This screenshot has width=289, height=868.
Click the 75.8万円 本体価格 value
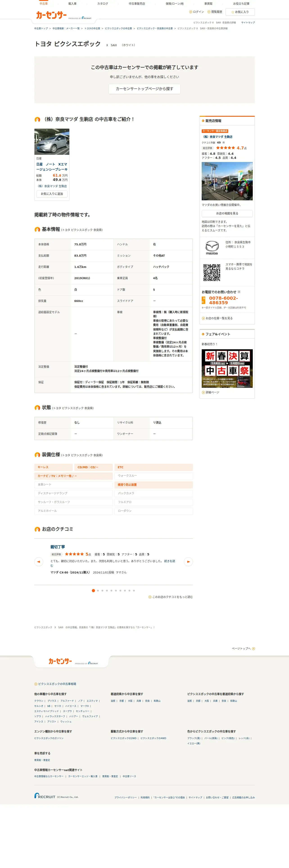click(x=80, y=244)
